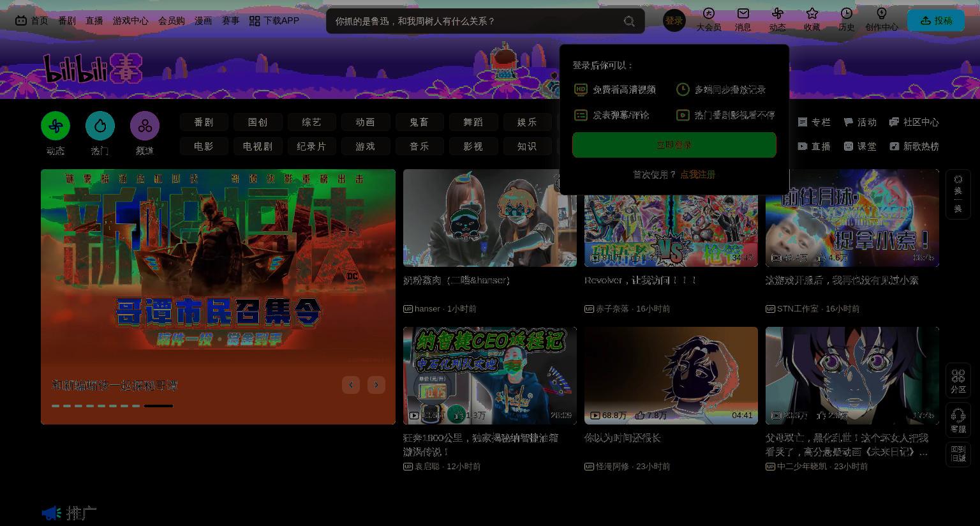Open 漫画 in top navigation
Image resolution: width=980 pixels, height=526 pixels.
coord(203,20)
